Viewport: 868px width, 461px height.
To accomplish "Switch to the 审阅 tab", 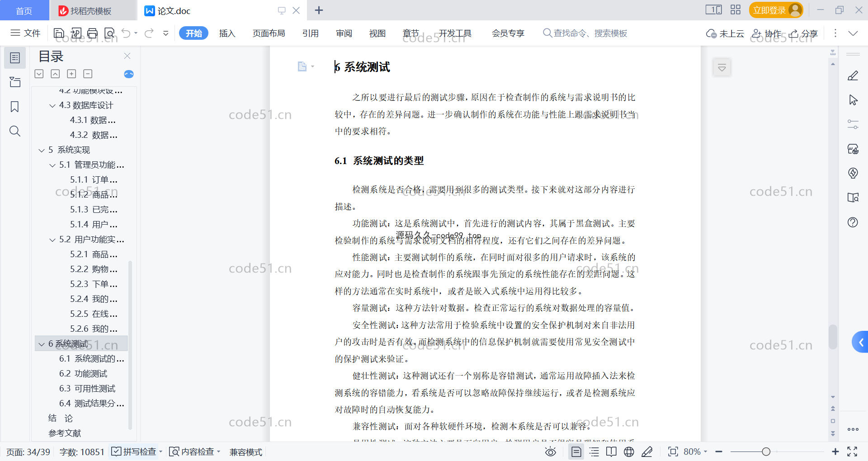I will 344,33.
